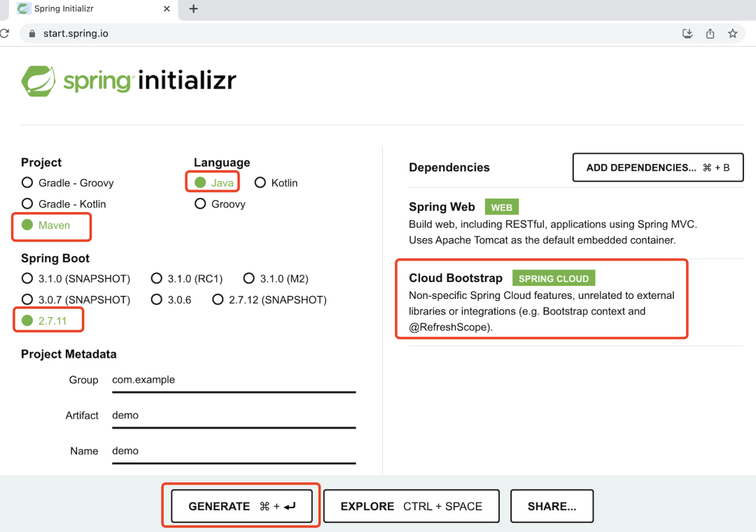The height and width of the screenshot is (532, 756).
Task: Click the Name field label
Action: (84, 451)
